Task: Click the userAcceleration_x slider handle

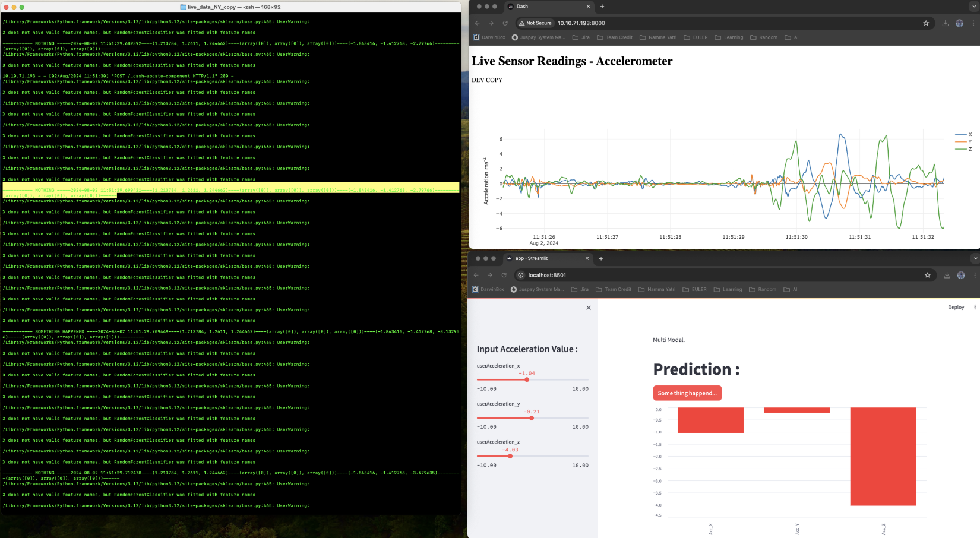Action: tap(527, 379)
